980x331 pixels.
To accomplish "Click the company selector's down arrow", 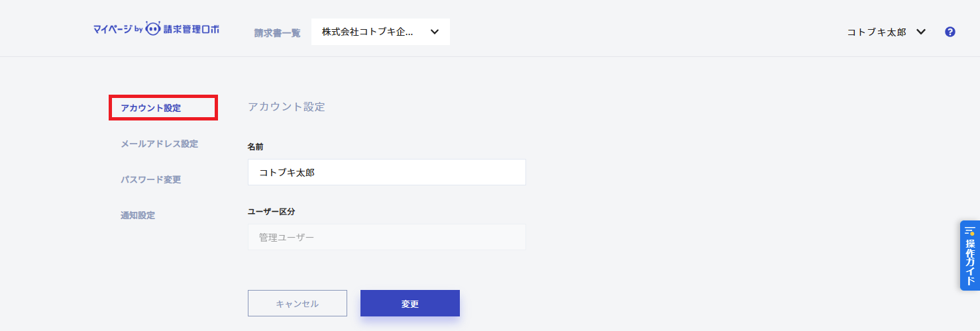I will tap(435, 32).
